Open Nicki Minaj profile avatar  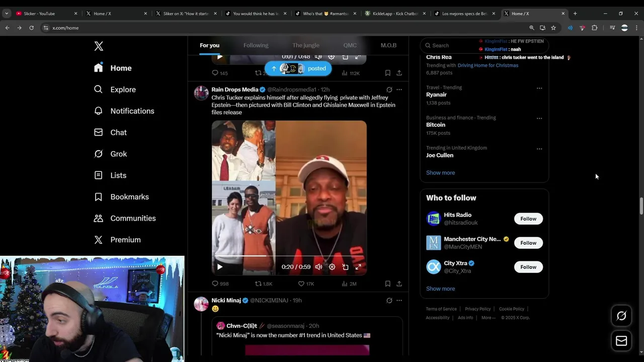click(201, 304)
